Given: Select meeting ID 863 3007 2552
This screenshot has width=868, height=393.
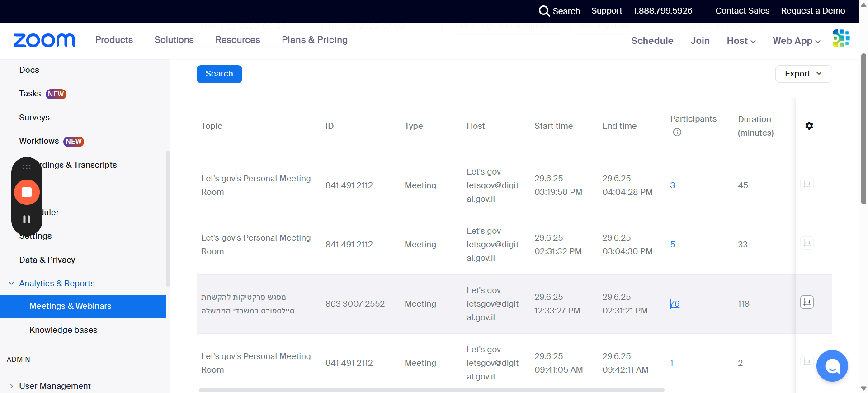Looking at the screenshot, I should 355,304.
